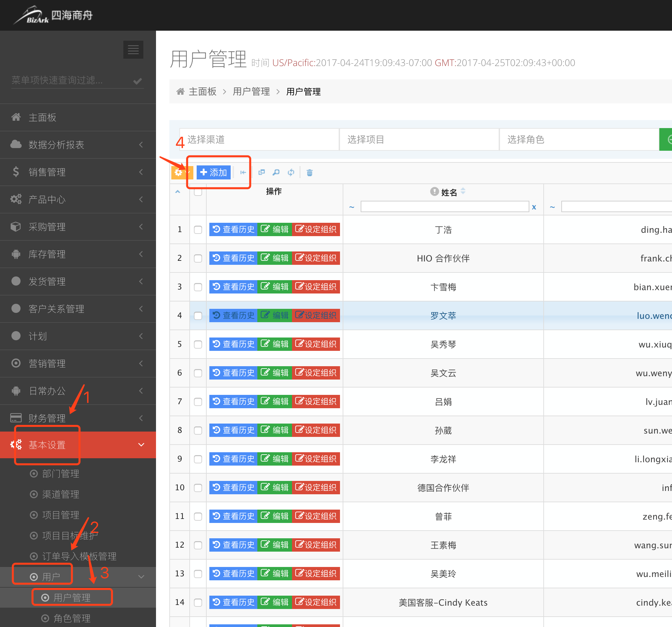Expand the 日常办公 sidebar menu
This screenshot has width=672, height=627.
[x=78, y=391]
